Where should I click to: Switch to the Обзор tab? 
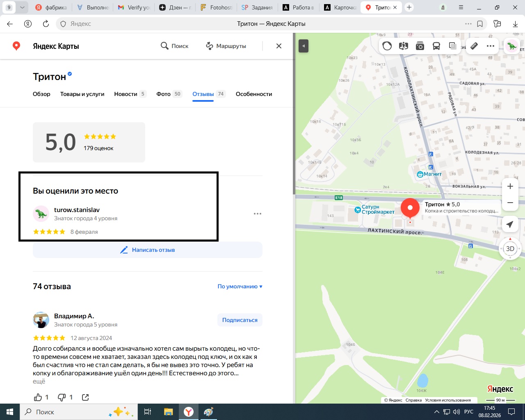(41, 94)
